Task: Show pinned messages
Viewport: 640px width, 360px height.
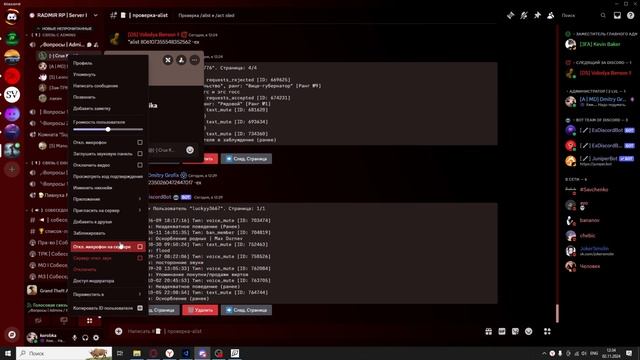Action: [x=537, y=16]
